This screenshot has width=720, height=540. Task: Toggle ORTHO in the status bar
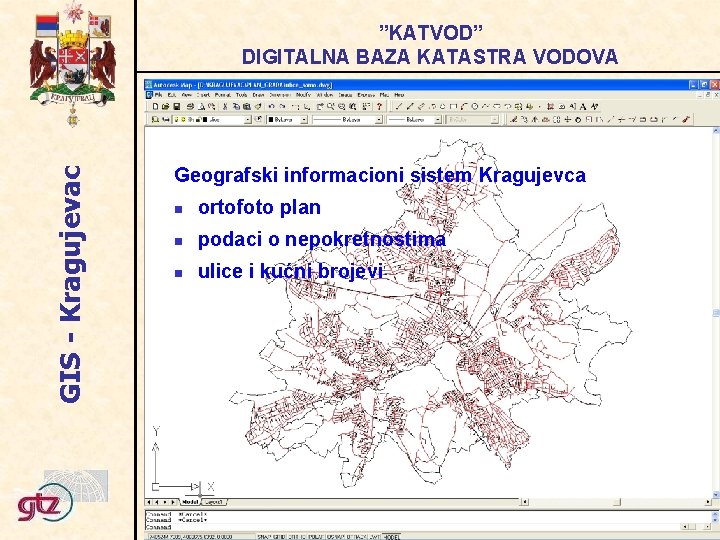(297, 537)
